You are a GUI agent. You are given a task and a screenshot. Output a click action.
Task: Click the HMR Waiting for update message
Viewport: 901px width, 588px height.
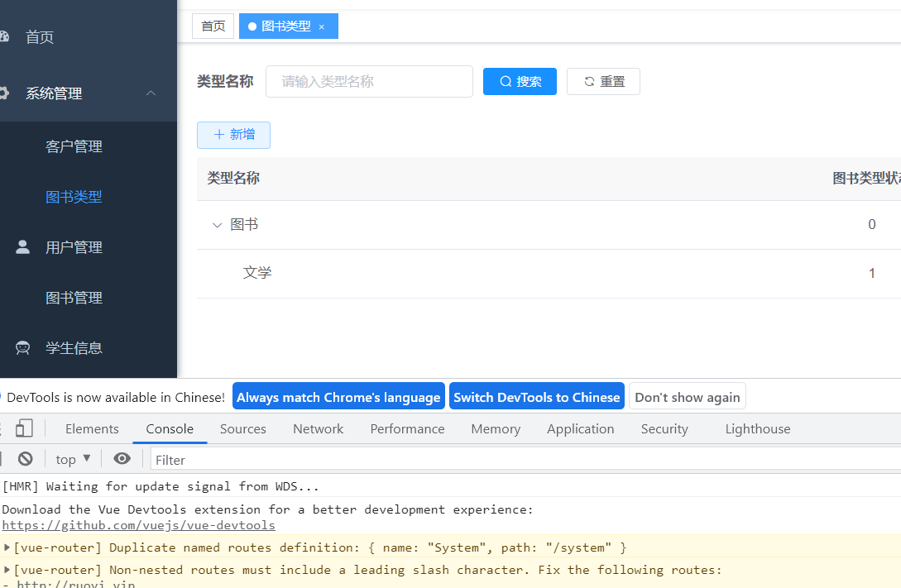click(161, 486)
